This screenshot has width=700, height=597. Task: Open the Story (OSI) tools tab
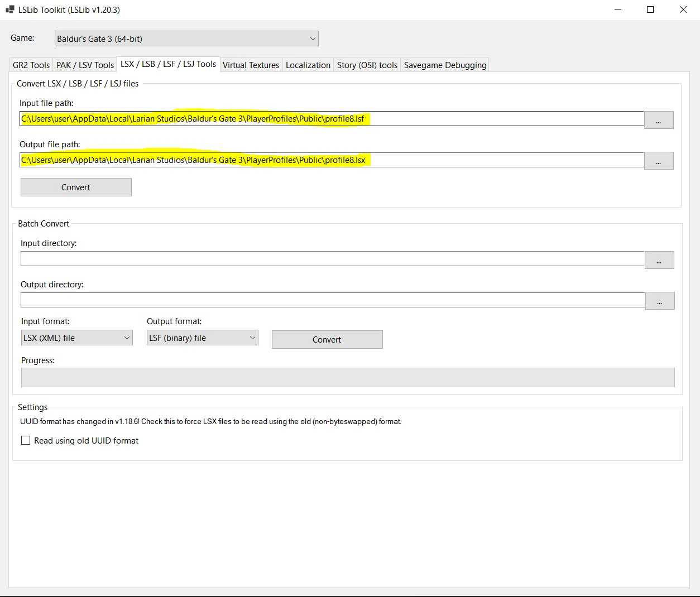[367, 65]
